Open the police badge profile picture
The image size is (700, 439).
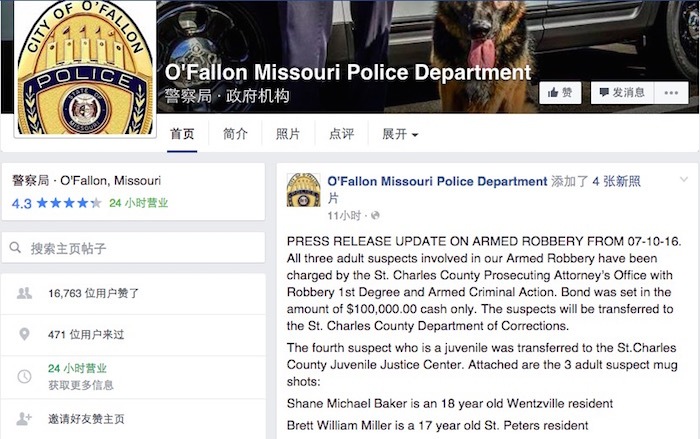[x=85, y=68]
